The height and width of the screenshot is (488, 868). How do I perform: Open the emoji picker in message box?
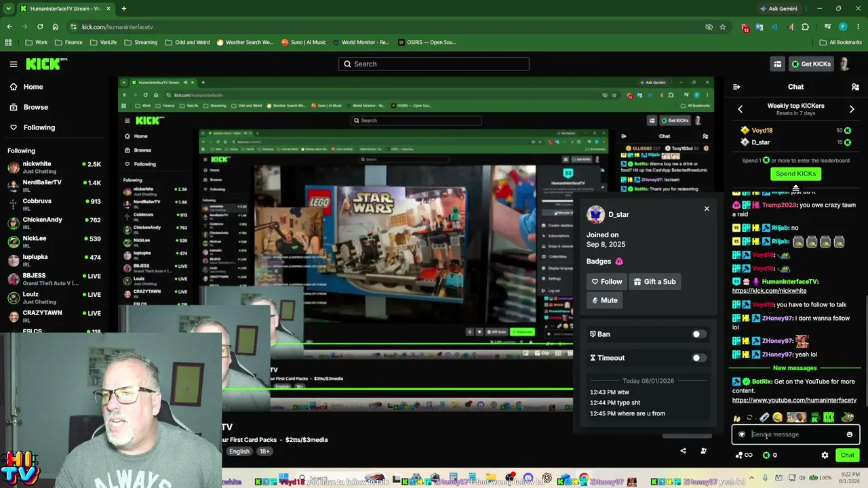coord(850,434)
